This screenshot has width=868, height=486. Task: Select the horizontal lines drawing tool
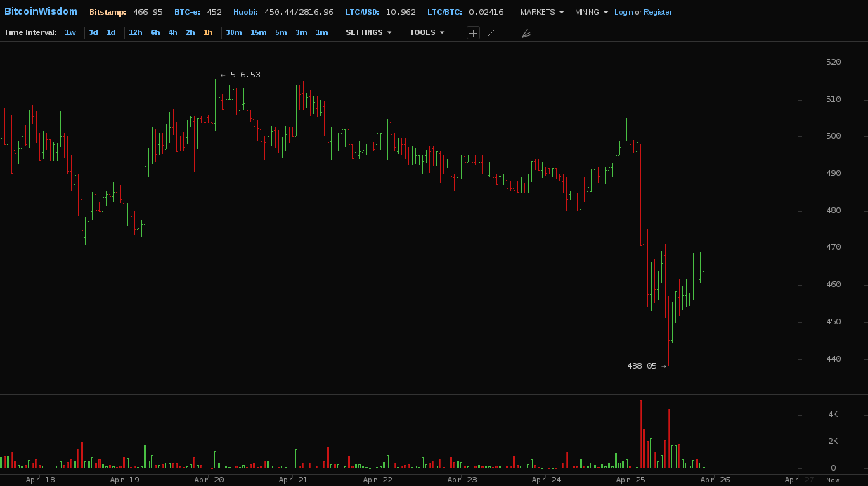[x=508, y=33]
